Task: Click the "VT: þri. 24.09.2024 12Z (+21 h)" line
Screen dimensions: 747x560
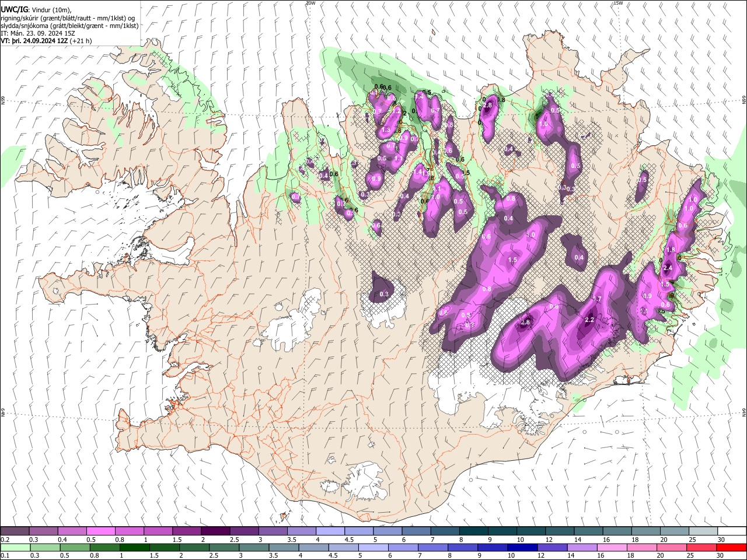Action: tap(46, 41)
